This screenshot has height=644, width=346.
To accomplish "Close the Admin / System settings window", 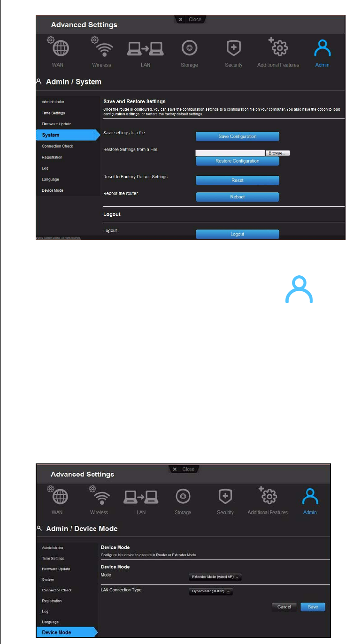I will pos(190,19).
